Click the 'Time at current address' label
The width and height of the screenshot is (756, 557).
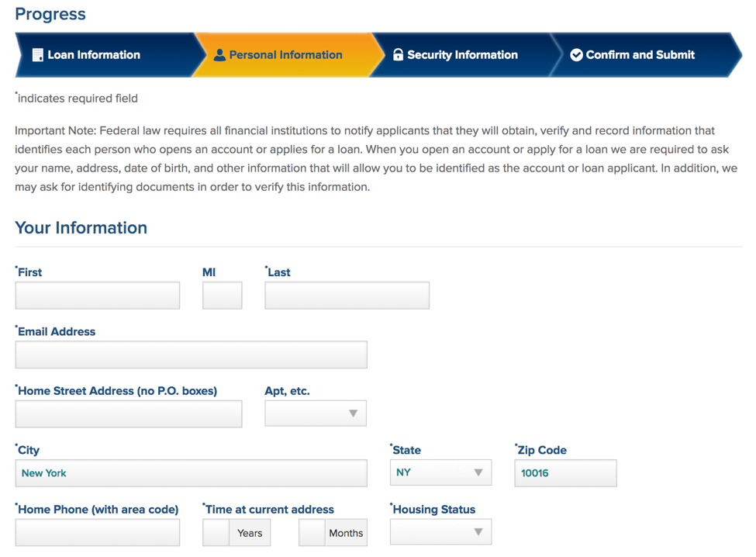pos(268,509)
